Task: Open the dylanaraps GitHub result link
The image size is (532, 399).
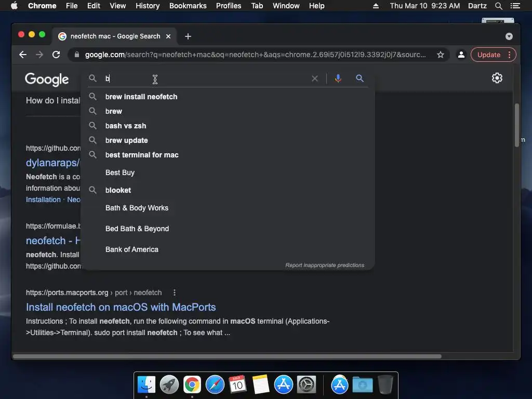Action: [x=52, y=163]
